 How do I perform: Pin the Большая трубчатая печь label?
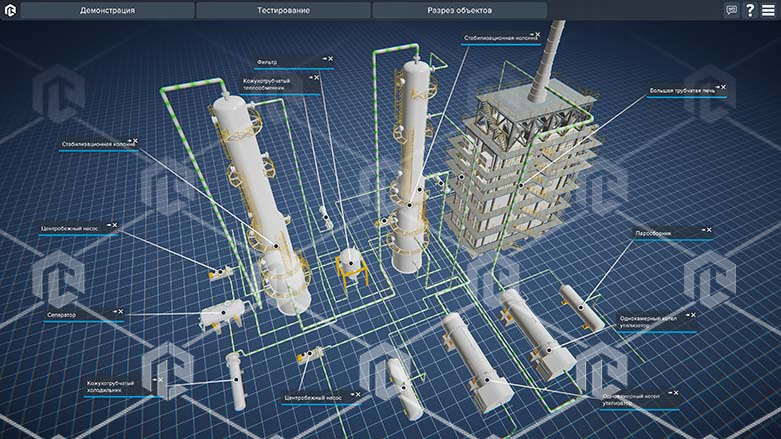pos(717,87)
